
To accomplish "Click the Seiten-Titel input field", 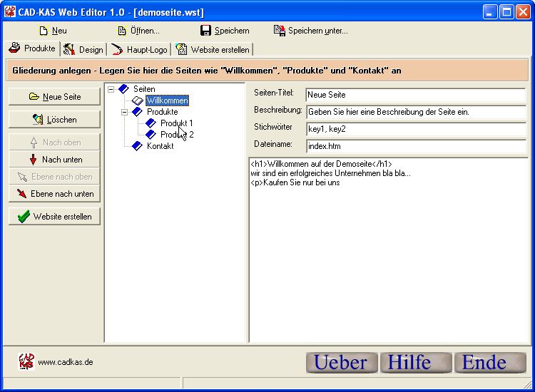I will tap(415, 95).
